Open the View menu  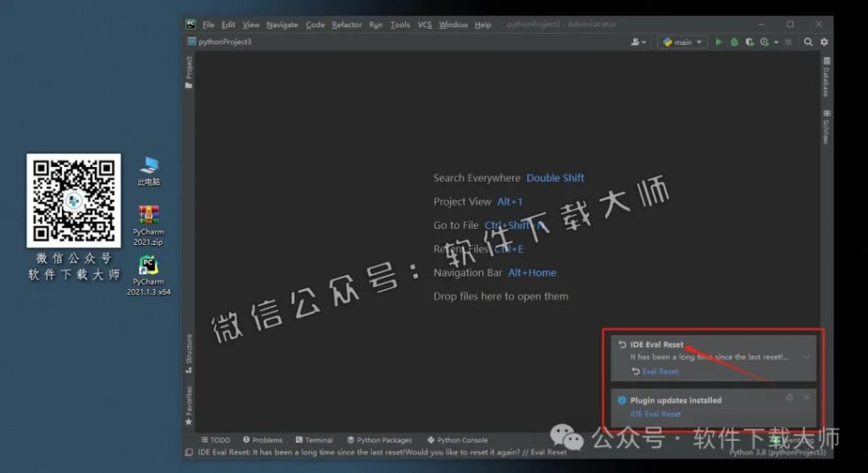pos(251,25)
